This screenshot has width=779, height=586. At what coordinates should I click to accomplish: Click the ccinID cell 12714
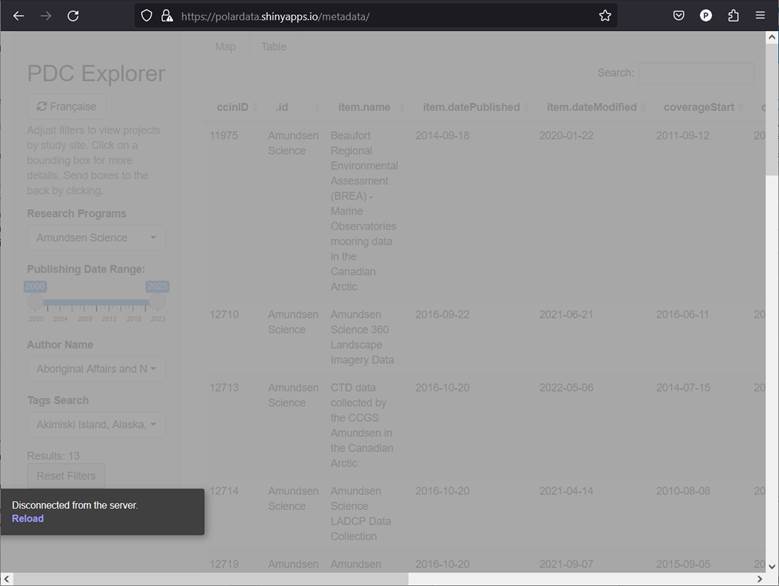point(224,491)
